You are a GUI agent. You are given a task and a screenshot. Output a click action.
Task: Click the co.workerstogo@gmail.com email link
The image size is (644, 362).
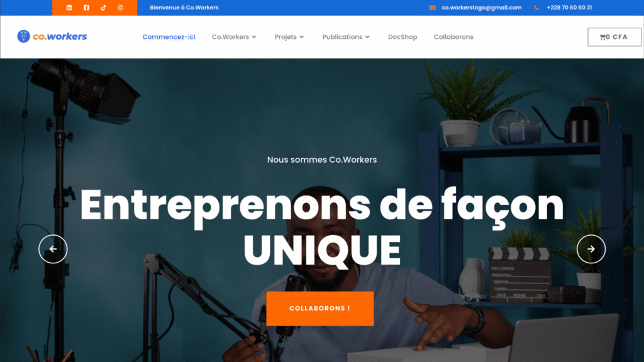pos(481,8)
